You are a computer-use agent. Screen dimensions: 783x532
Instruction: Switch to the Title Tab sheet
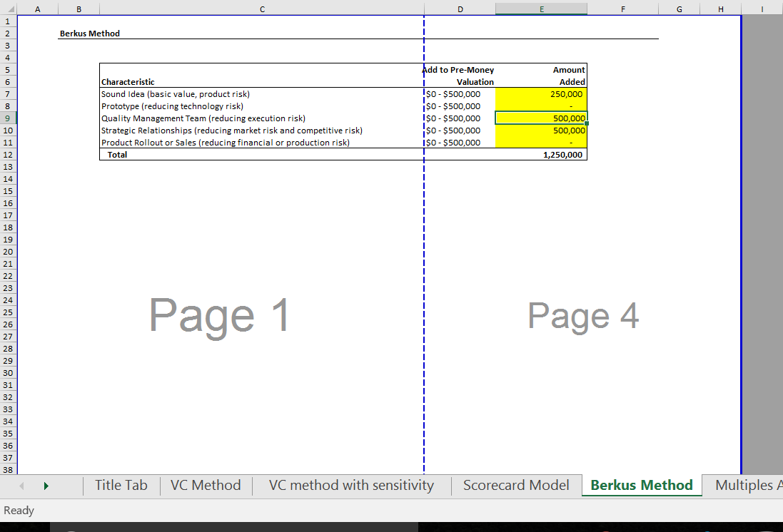pyautogui.click(x=121, y=485)
